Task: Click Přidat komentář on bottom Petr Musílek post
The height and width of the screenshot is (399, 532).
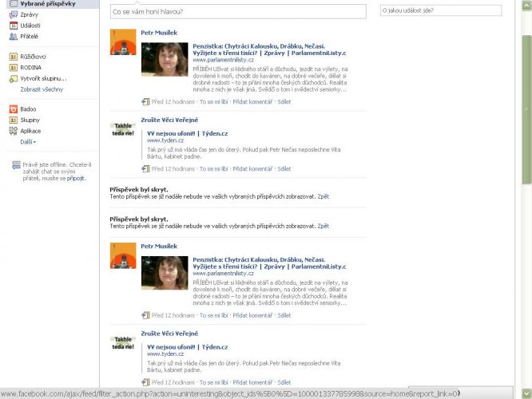Action: pyautogui.click(x=252, y=315)
